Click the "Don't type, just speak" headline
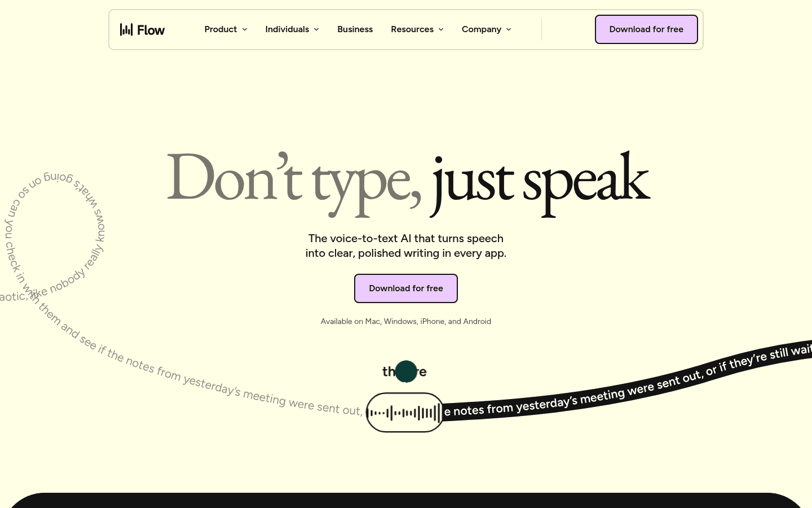 coord(408,183)
